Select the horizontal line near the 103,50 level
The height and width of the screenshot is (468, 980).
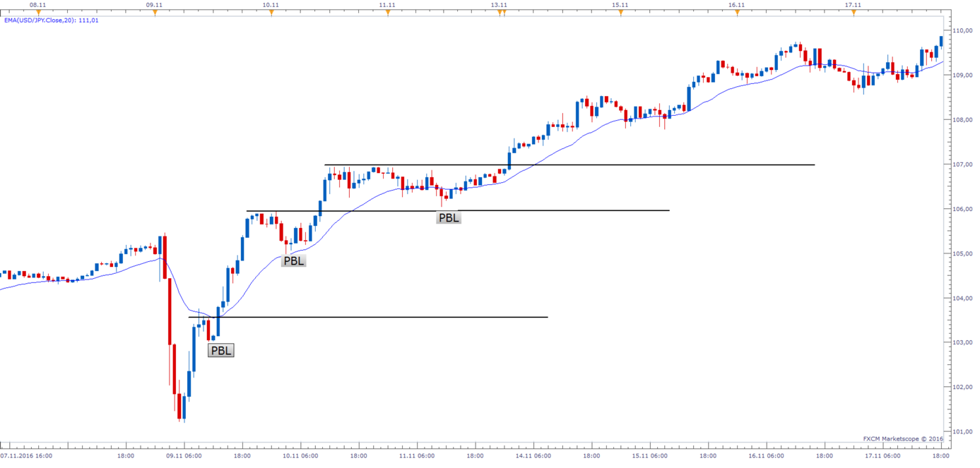pos(424,317)
